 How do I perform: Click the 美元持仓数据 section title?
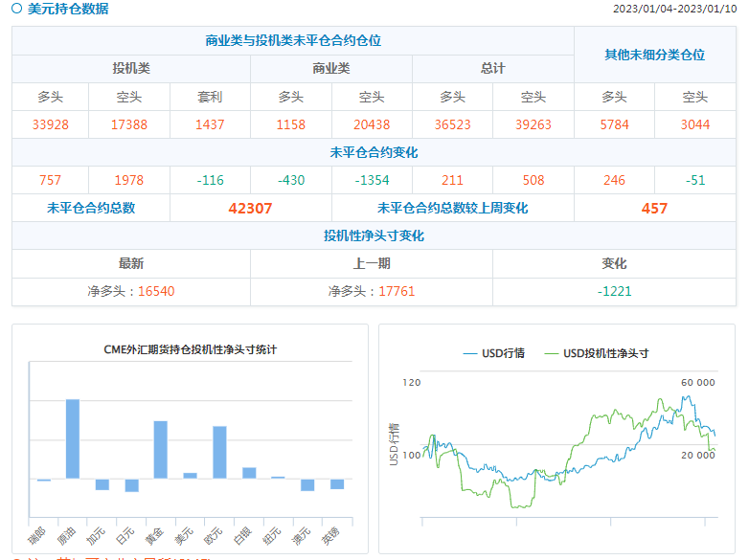68,10
